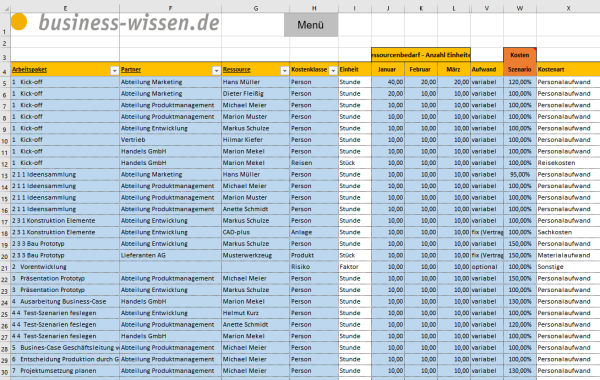The width and height of the screenshot is (600, 380).
Task: Click the Sonstige cell
Action: (x=568, y=267)
